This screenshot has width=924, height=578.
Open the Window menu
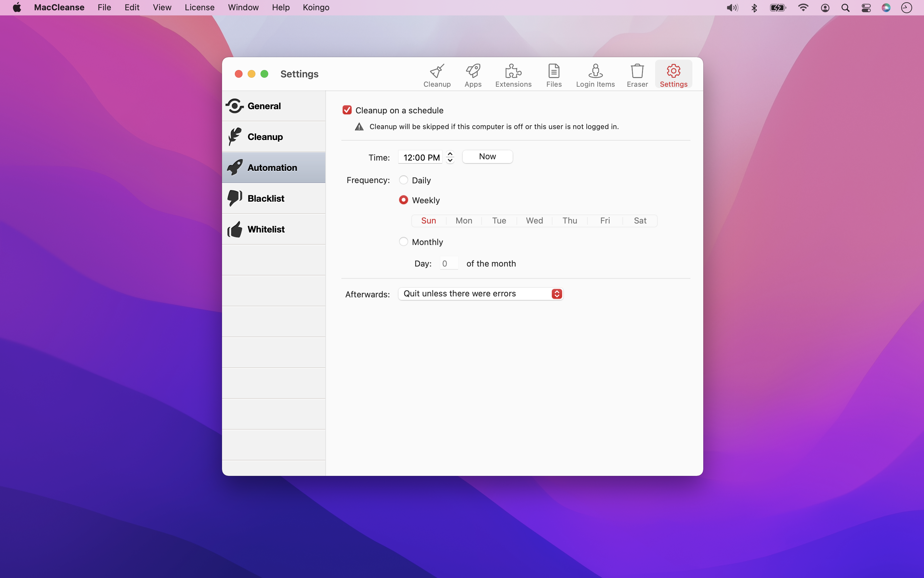coord(243,8)
